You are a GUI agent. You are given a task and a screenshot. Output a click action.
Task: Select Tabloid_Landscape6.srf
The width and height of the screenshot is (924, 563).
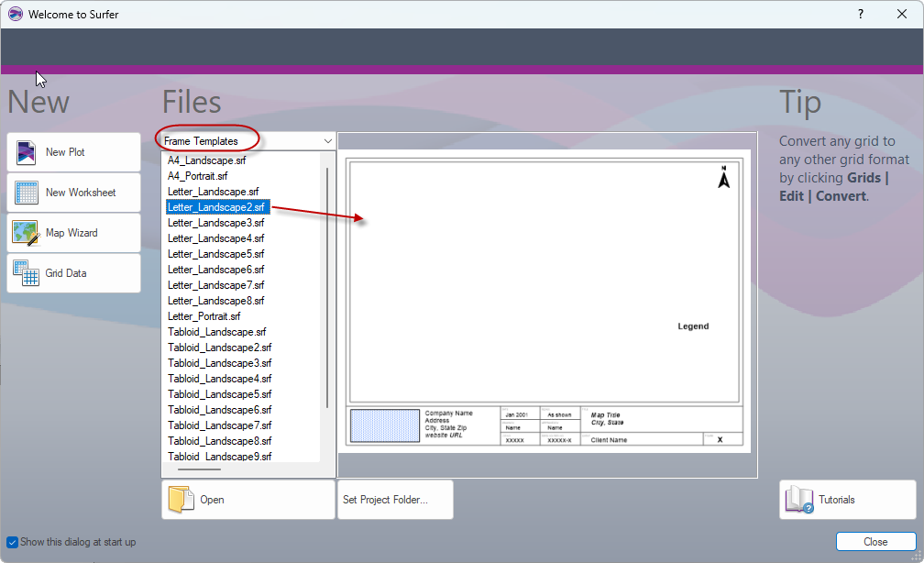tap(219, 410)
